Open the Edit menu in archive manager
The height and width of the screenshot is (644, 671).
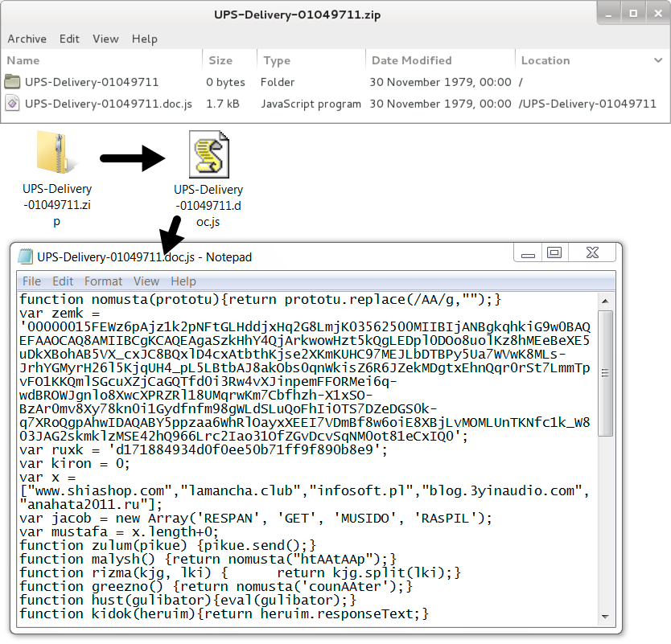tap(69, 39)
